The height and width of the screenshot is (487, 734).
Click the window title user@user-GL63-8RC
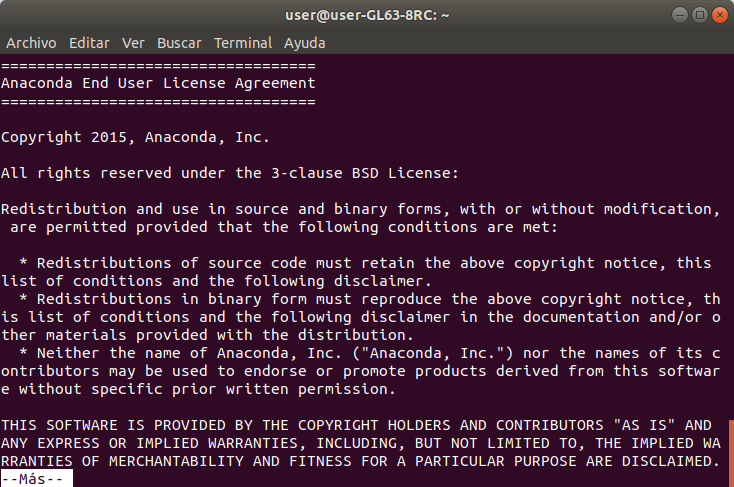(x=367, y=15)
